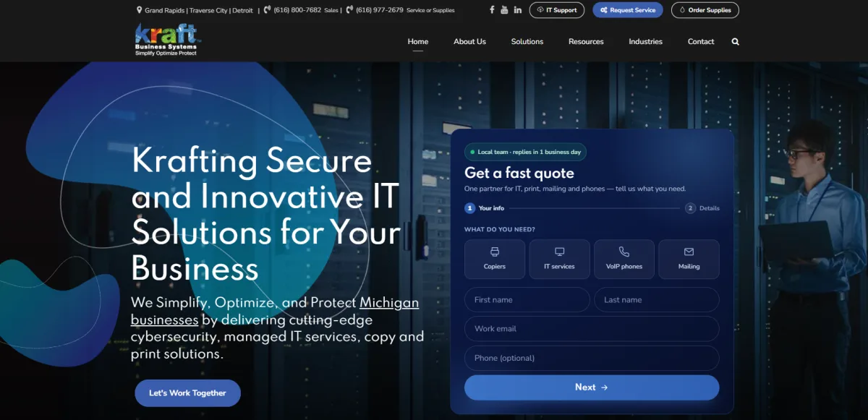The image size is (868, 420).
Task: Click phone icon beside sales number
Action: [267, 10]
